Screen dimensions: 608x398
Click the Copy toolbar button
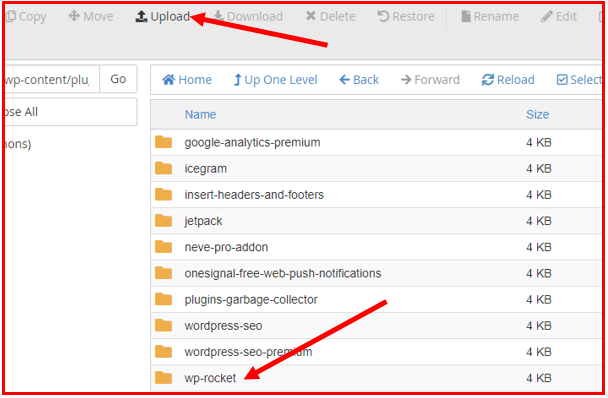click(x=26, y=16)
